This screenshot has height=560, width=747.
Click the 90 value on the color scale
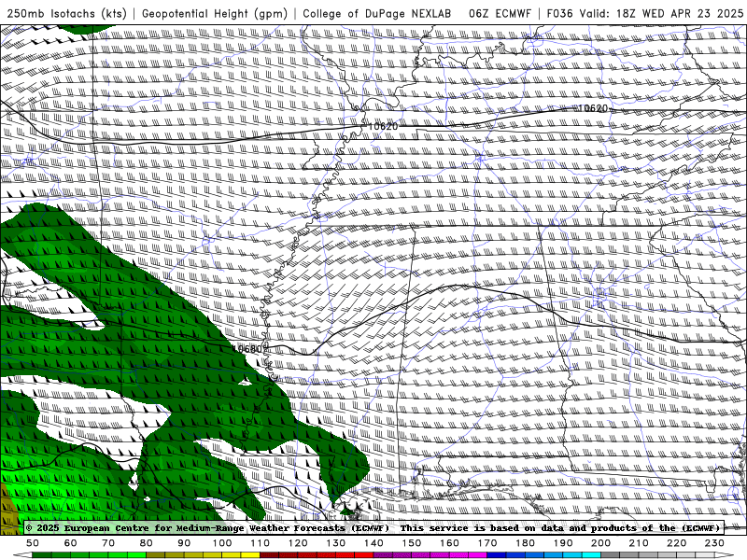click(x=184, y=543)
